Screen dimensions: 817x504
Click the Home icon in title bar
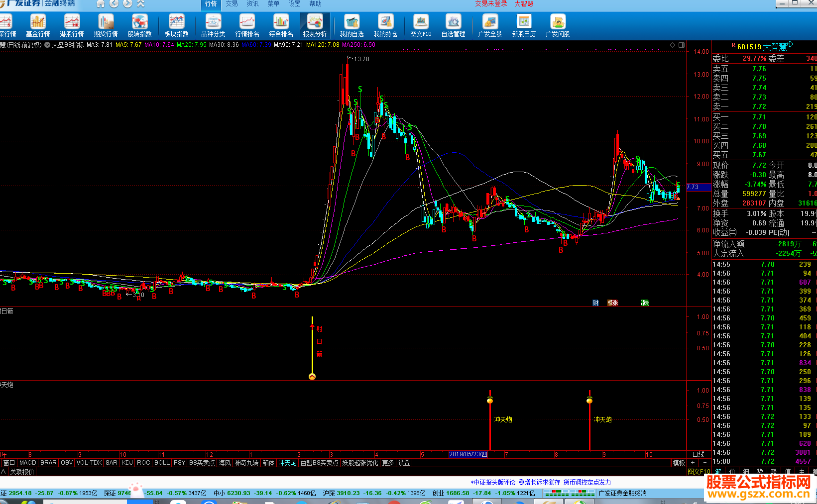[x=101, y=4]
